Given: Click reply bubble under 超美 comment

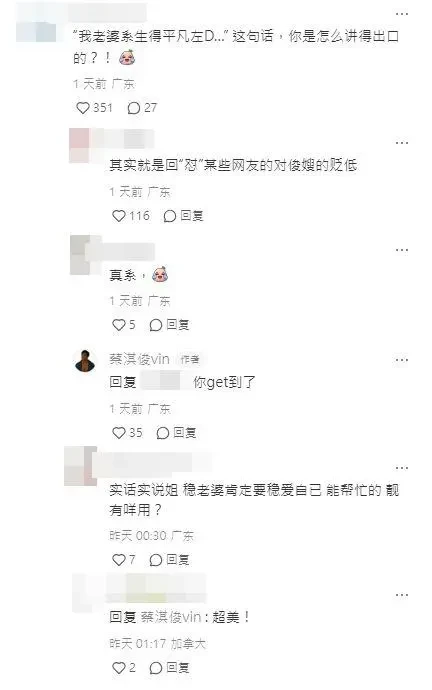Looking at the screenshot, I should [x=169, y=668].
